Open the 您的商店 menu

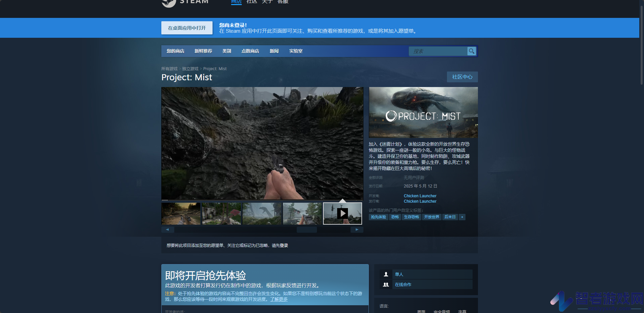pos(175,51)
